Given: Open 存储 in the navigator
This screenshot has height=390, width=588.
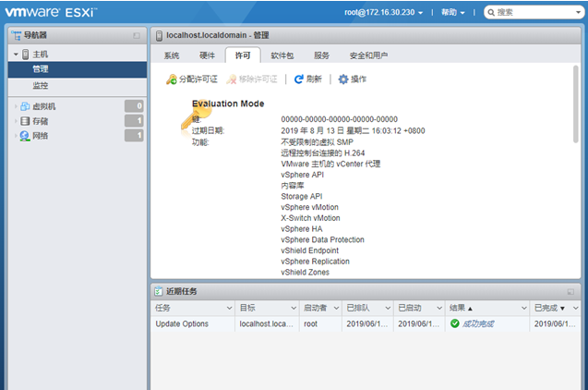Looking at the screenshot, I should click(x=40, y=121).
